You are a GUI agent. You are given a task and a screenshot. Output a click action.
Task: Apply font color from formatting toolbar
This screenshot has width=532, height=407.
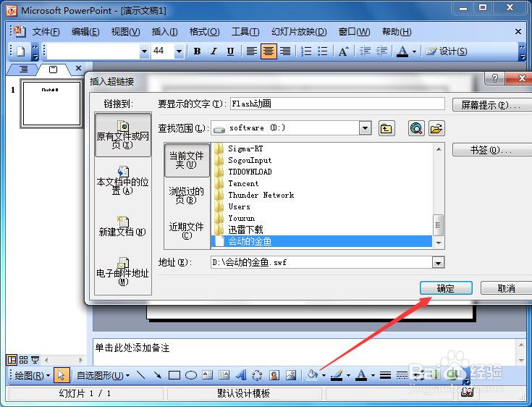[x=402, y=51]
